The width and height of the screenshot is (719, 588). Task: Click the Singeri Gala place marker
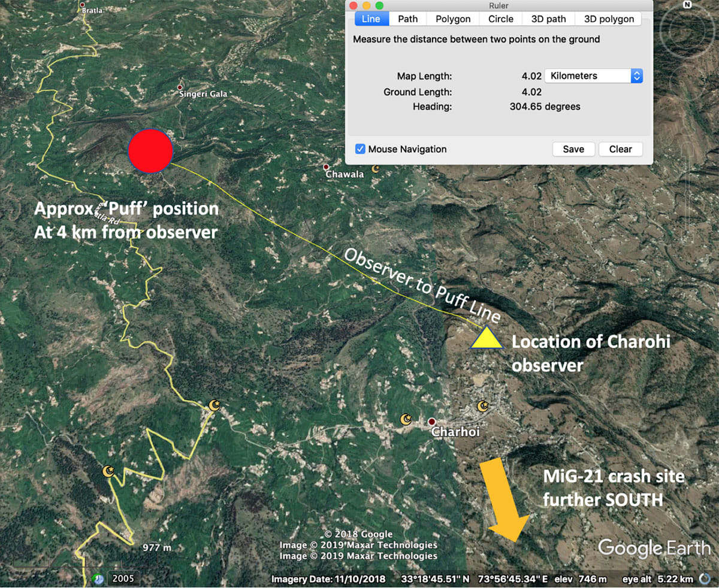click(x=180, y=87)
